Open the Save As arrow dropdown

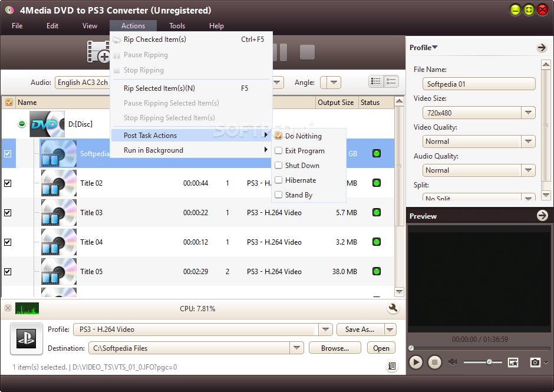(x=390, y=330)
